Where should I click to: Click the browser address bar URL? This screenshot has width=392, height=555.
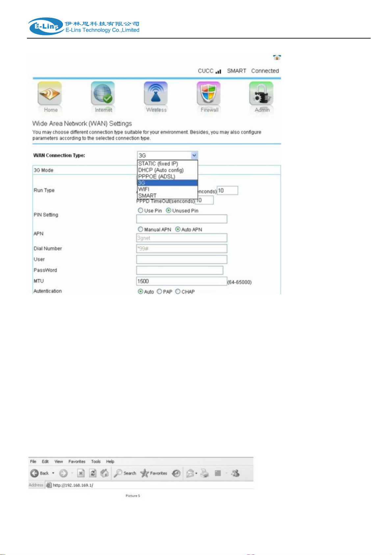pyautogui.click(x=73, y=485)
